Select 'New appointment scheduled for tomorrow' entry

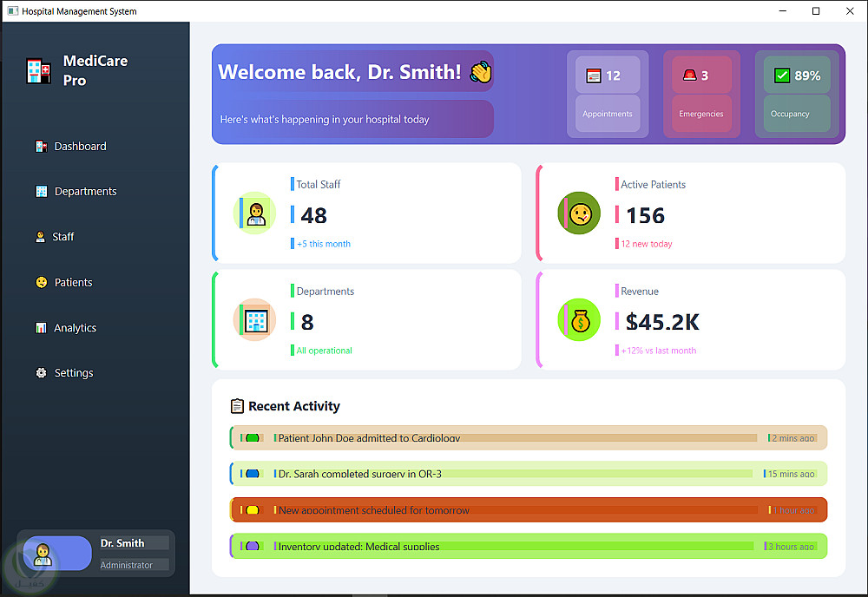coord(529,509)
